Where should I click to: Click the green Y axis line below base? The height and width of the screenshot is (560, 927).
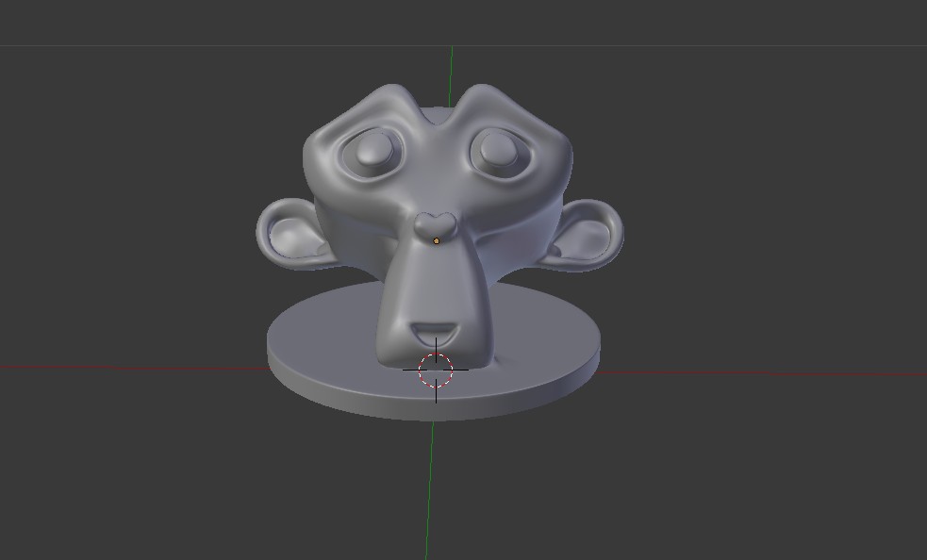pyautogui.click(x=429, y=490)
